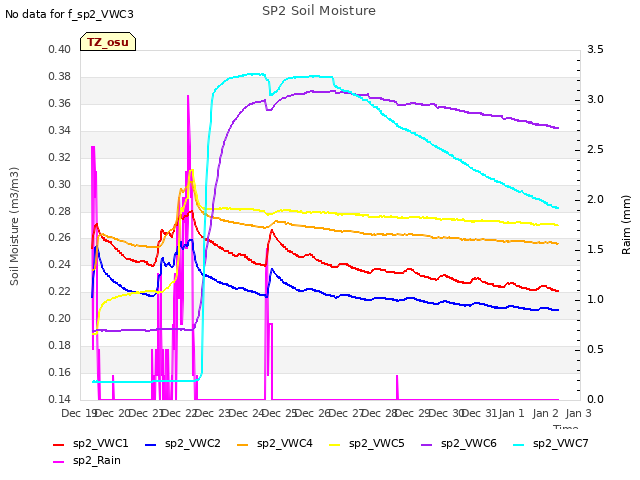Click the small rain spike at Dec 28
This screenshot has height=480, width=640.
point(397,387)
